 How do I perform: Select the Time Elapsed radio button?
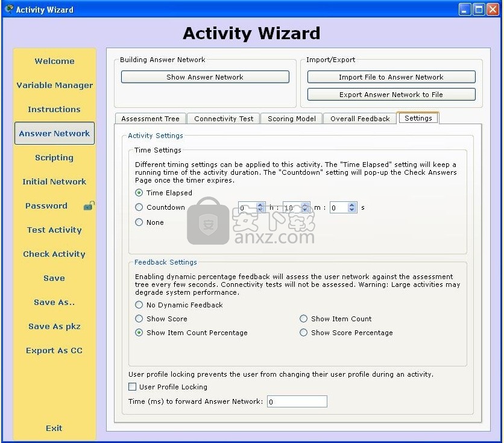[139, 193]
